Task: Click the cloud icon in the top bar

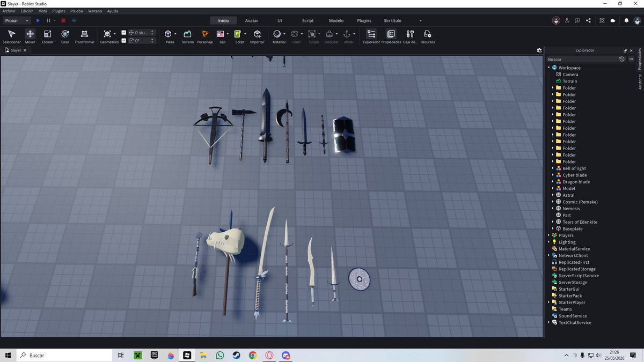Action: [x=613, y=20]
